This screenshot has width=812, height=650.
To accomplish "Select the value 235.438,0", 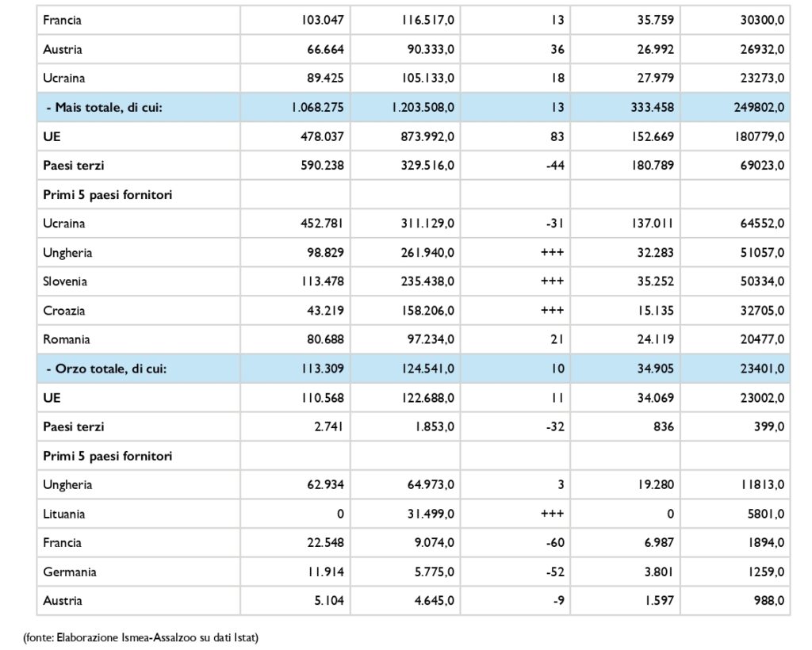I will tap(427, 281).
